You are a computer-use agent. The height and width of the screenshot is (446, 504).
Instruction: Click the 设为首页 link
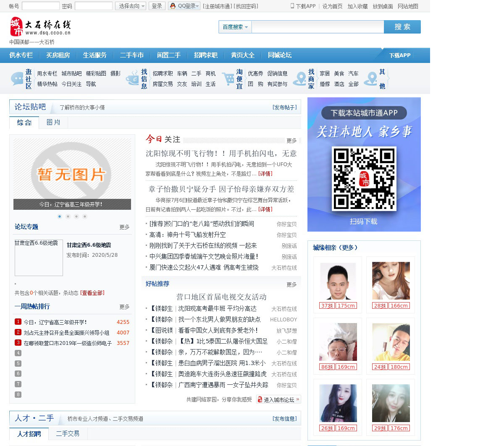coord(332,6)
